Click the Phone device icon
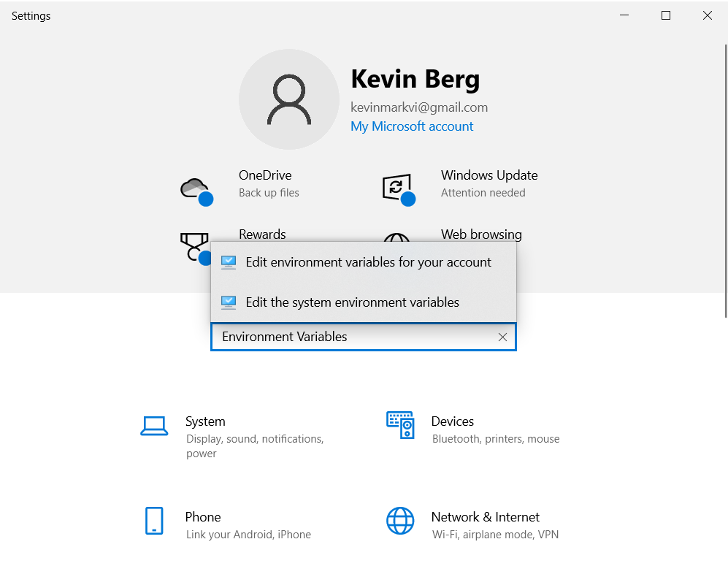The image size is (728, 577). 154,520
